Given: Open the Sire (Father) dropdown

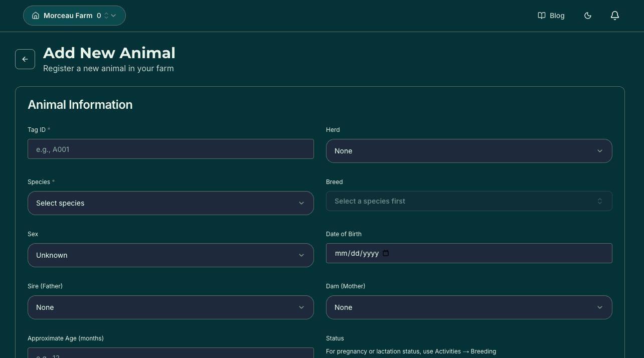Looking at the screenshot, I should pyautogui.click(x=171, y=307).
